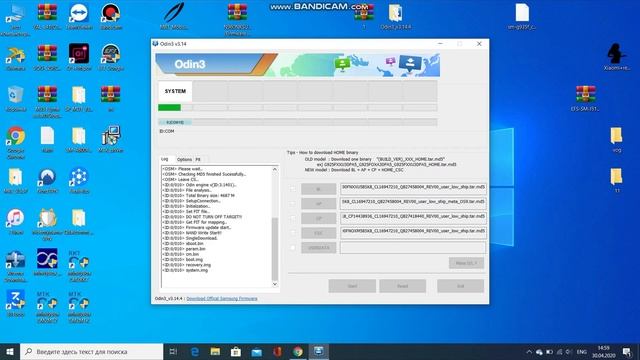Open the blue infinity-logo desktop shortcut
640x360 pixels.
47,262
